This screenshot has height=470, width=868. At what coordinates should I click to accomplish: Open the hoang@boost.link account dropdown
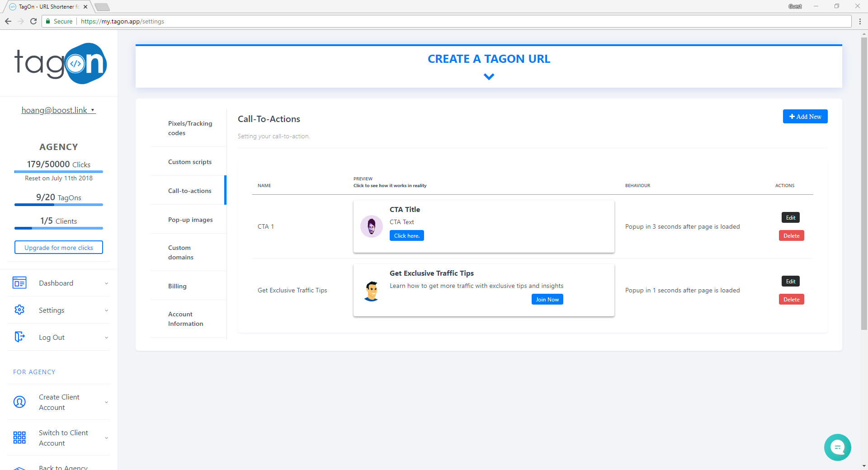[x=58, y=110]
